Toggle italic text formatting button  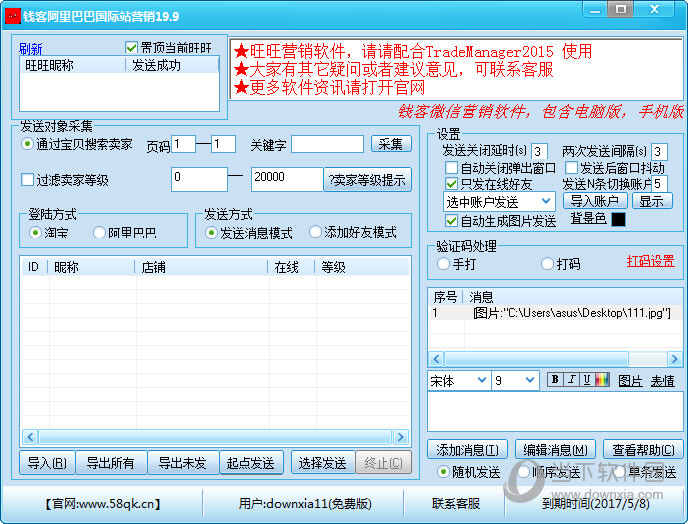[571, 380]
